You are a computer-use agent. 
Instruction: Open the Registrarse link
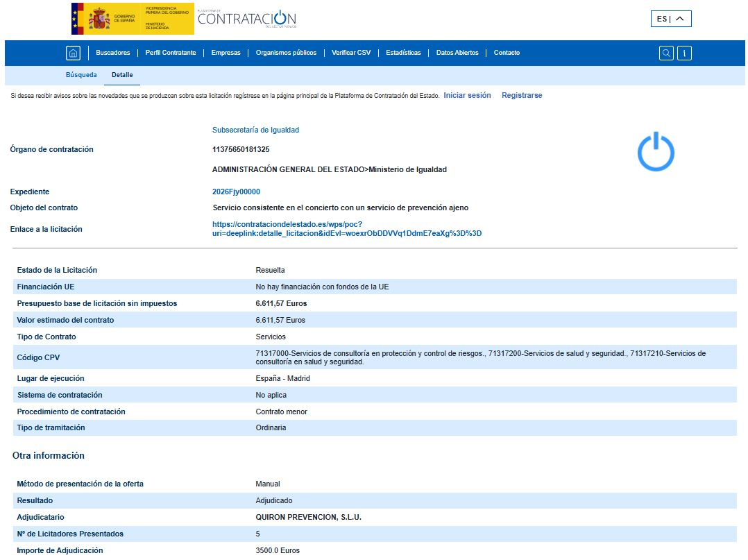pos(522,95)
